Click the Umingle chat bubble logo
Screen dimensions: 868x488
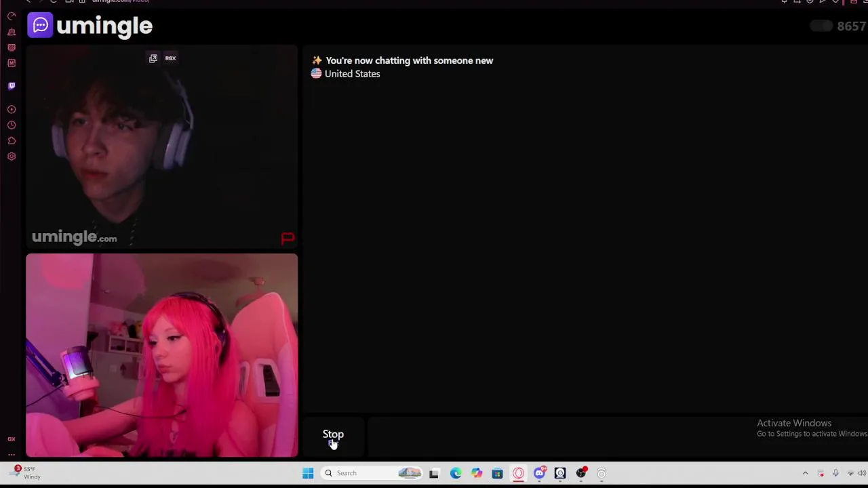[x=40, y=26]
